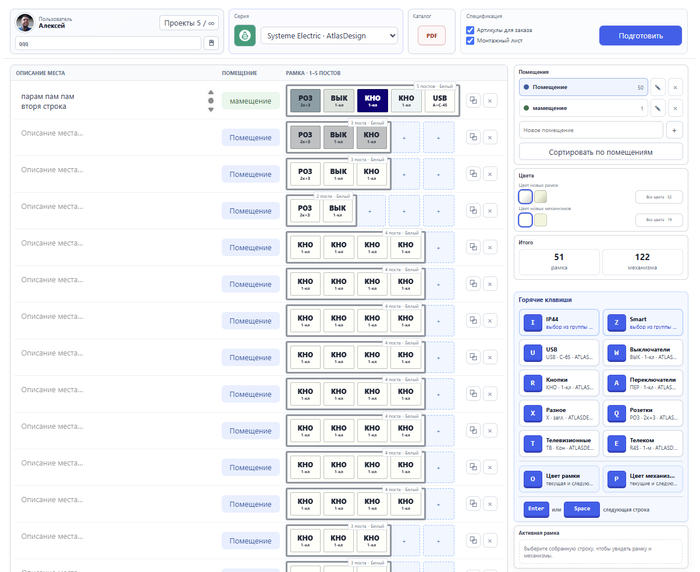Click the Q hotkey tile for Розетки
Image resolution: width=700 pixels, height=572 pixels.
click(x=643, y=413)
